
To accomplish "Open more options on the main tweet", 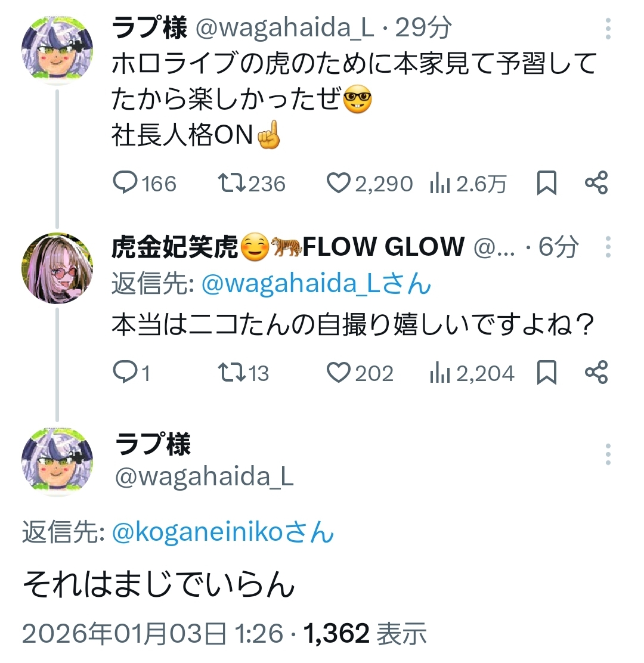I will (608, 454).
